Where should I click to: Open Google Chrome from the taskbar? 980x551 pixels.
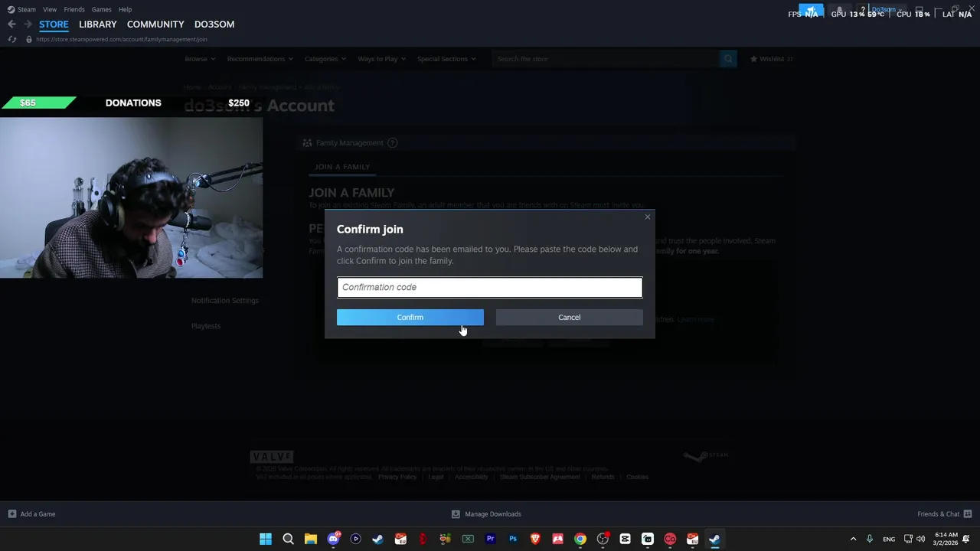pyautogui.click(x=580, y=540)
